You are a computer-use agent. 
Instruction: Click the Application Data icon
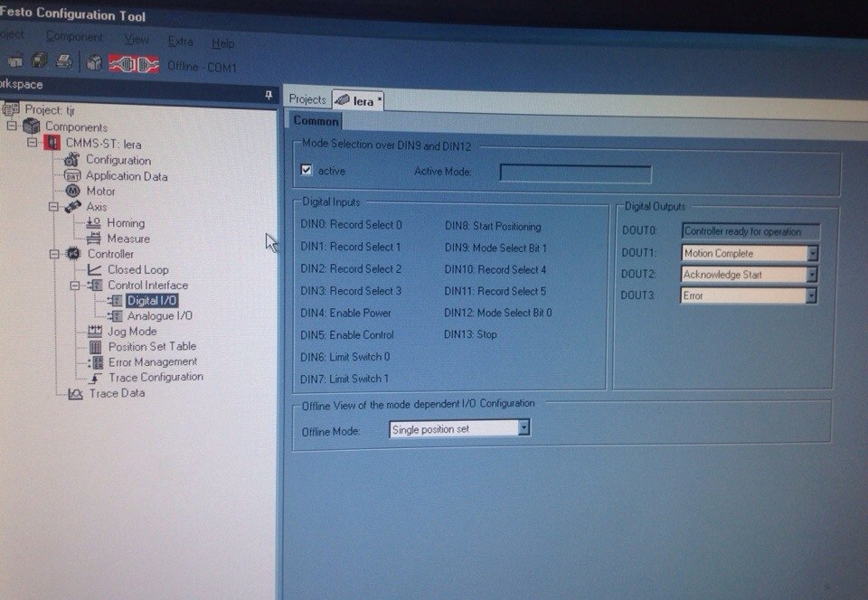click(72, 176)
